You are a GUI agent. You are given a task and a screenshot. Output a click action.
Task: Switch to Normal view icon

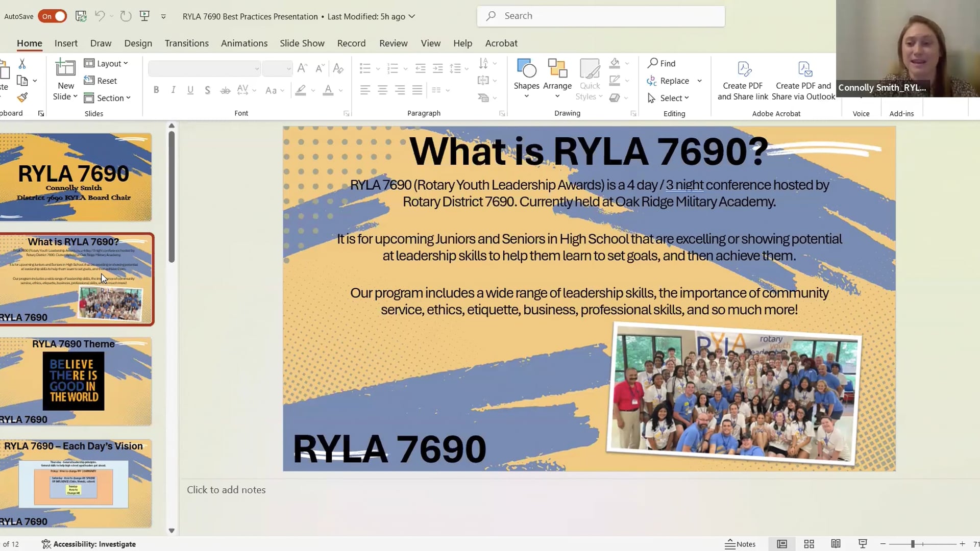pos(781,544)
